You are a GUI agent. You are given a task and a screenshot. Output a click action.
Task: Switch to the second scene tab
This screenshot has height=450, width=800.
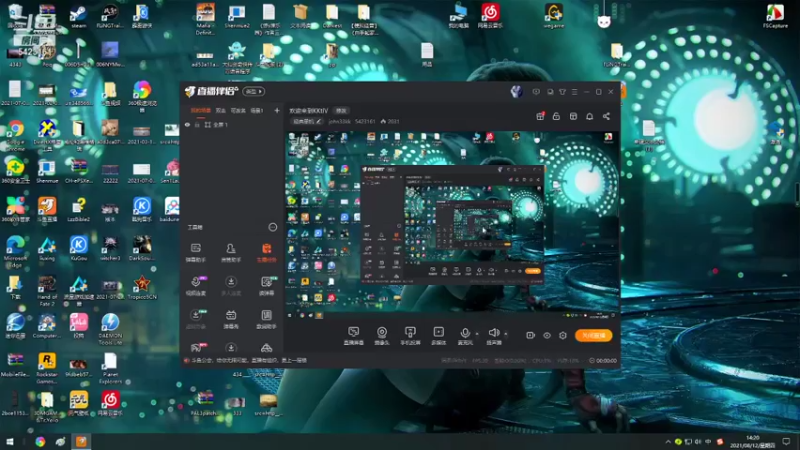pyautogui.click(x=220, y=110)
